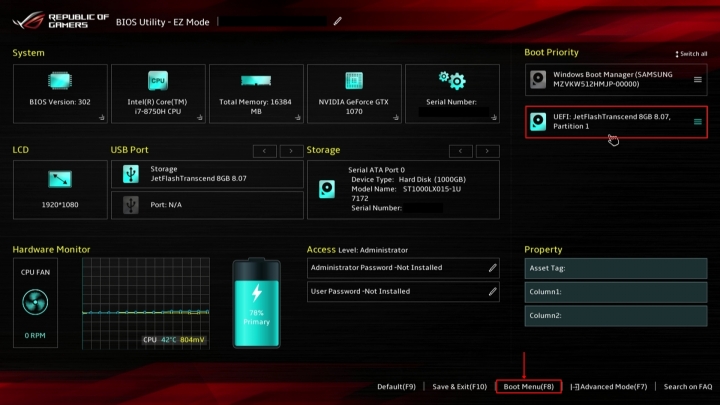720x405 pixels.
Task: Click the Port N/A USB icon
Action: coord(131,205)
